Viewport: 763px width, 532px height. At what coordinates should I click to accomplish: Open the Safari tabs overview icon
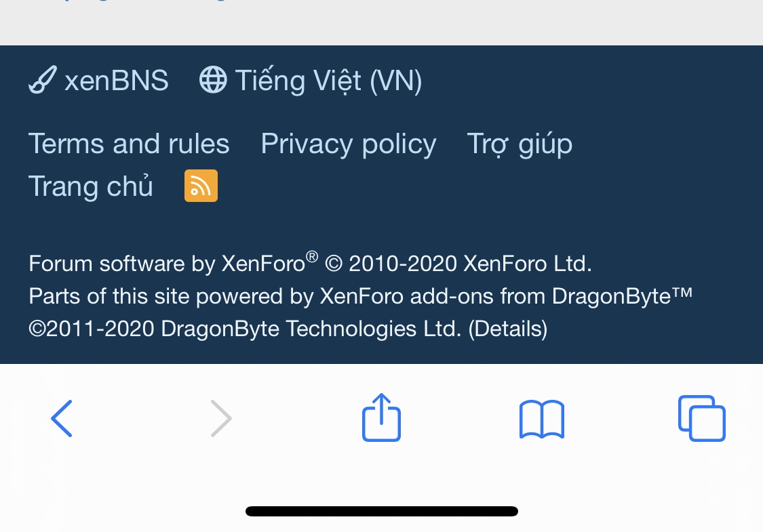[701, 418]
